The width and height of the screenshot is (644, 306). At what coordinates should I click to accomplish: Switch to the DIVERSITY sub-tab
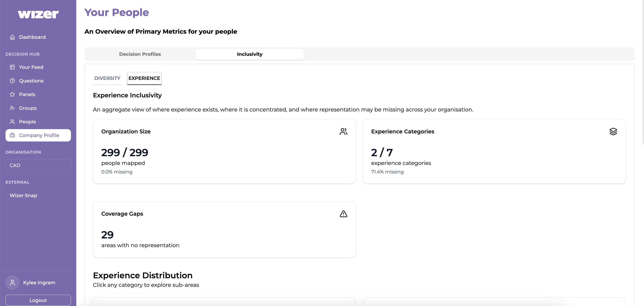click(107, 78)
